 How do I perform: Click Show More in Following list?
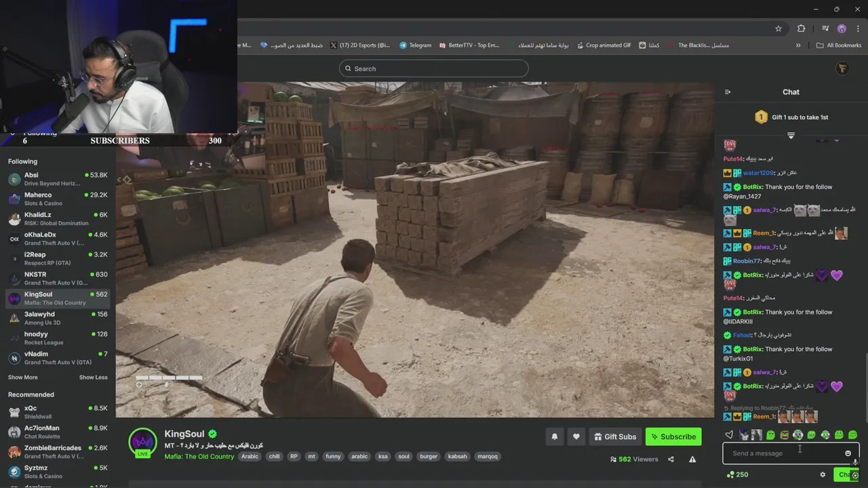pyautogui.click(x=23, y=378)
